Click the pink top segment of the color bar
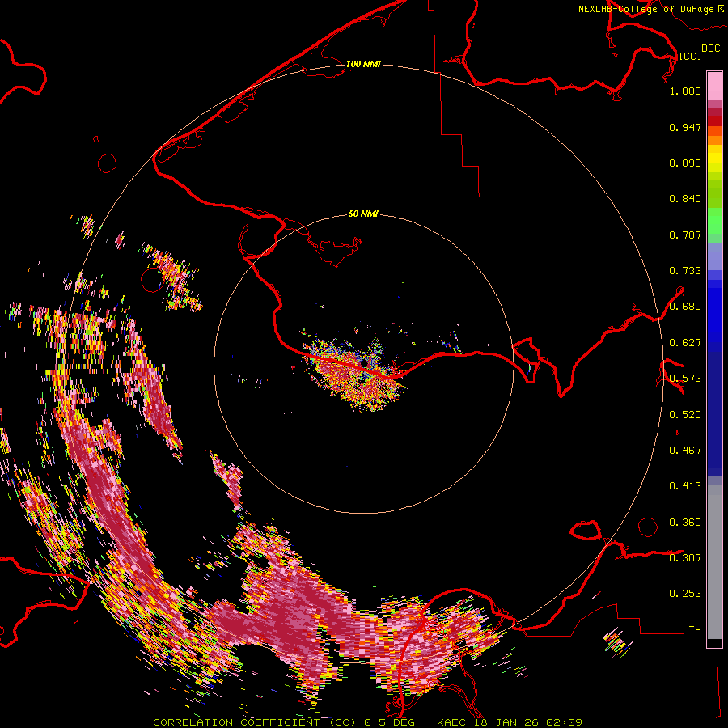Viewport: 728px width, 728px height. pyautogui.click(x=714, y=86)
